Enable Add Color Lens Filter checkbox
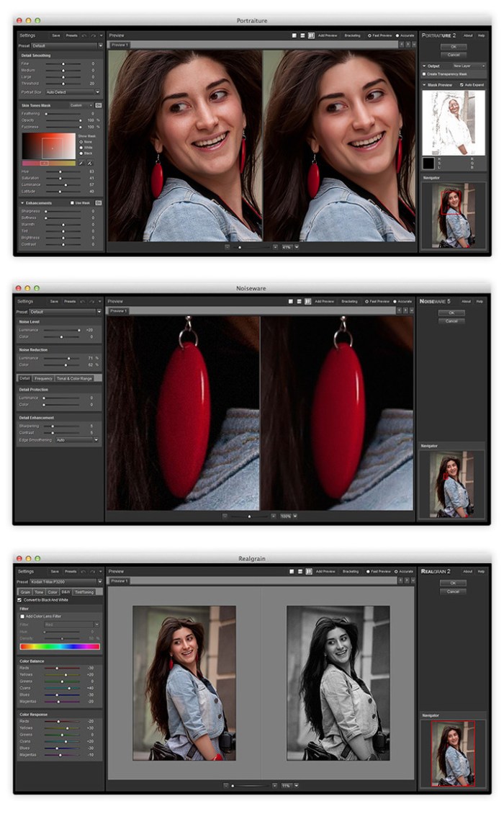The height and width of the screenshot is (814, 504). click(22, 617)
